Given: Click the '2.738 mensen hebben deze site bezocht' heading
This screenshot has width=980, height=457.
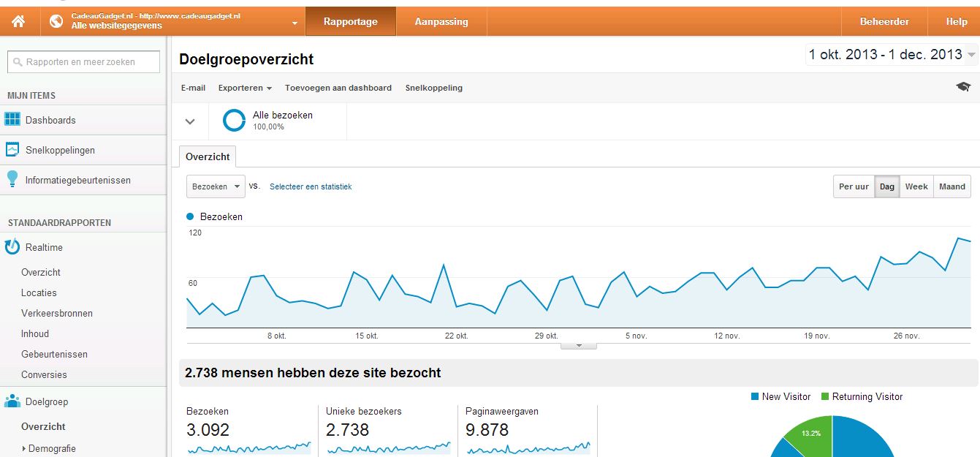Looking at the screenshot, I should click(x=313, y=373).
